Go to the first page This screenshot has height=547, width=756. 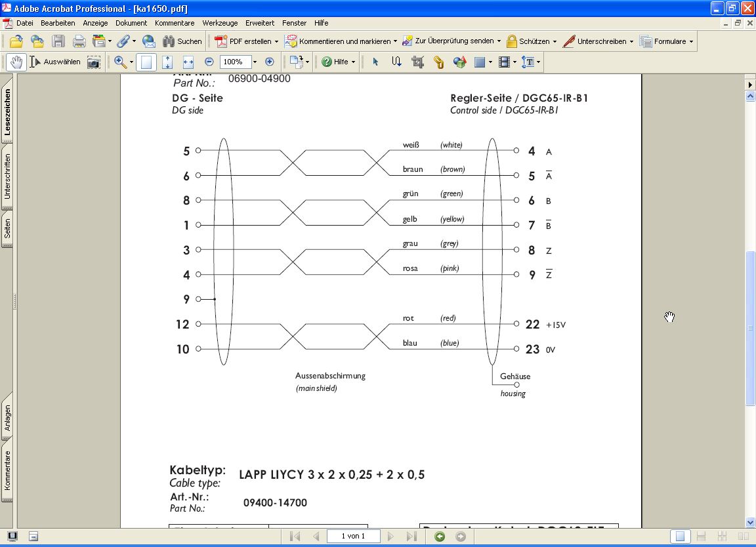click(x=295, y=537)
